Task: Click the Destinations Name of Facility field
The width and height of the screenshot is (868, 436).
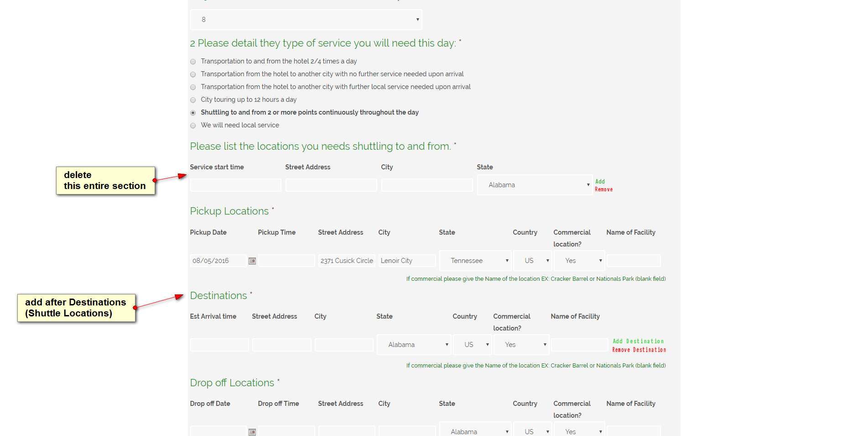Action: pos(579,345)
